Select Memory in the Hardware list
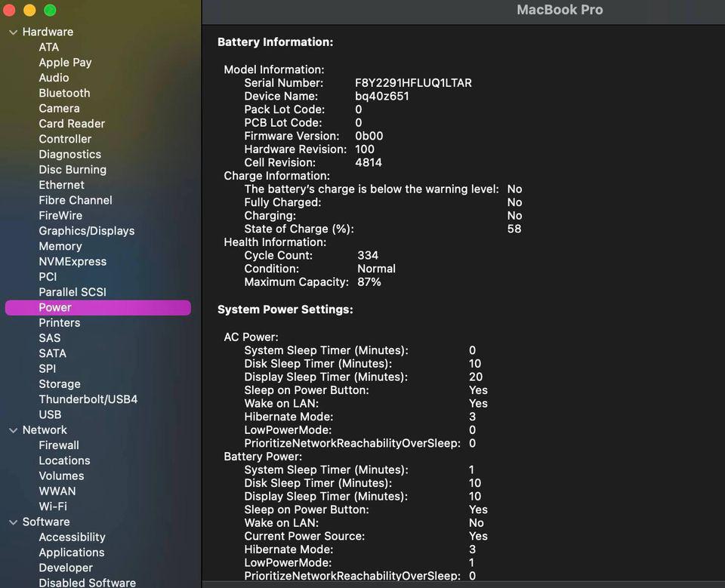This screenshot has height=588, width=725. point(60,246)
